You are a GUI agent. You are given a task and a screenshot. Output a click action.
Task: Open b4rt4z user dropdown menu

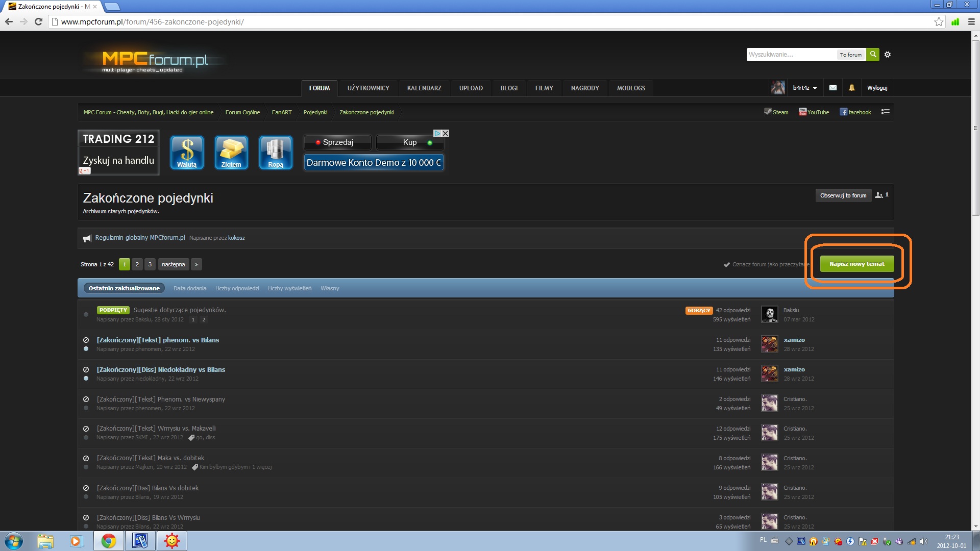[x=805, y=88]
